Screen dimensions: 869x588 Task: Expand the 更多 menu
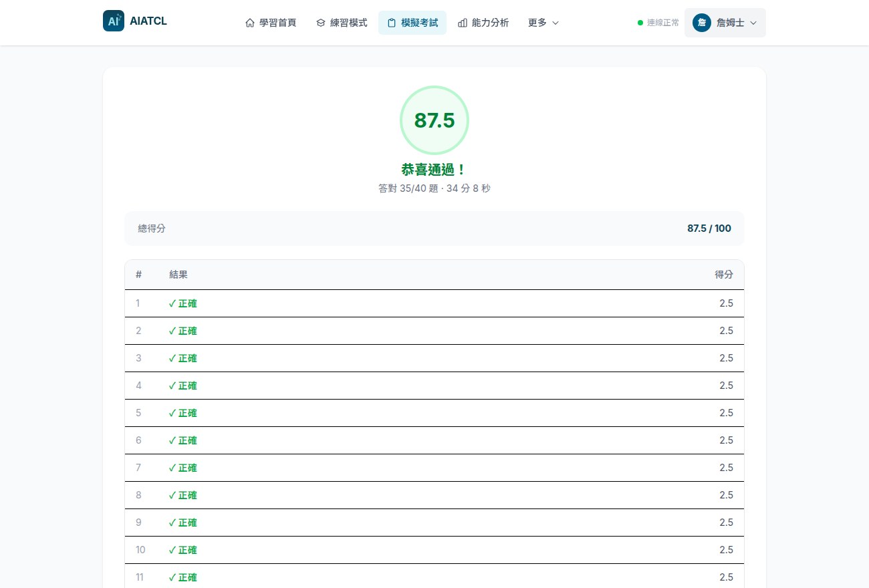coord(543,23)
